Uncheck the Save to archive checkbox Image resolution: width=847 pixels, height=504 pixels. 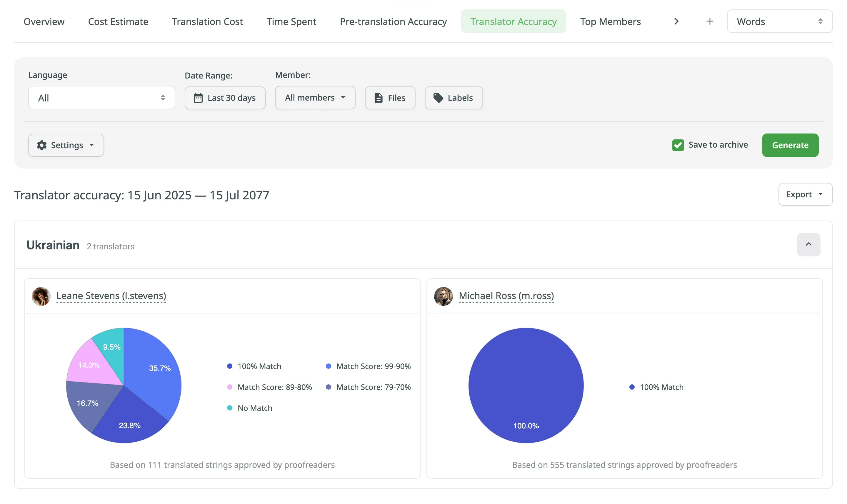[x=678, y=145]
